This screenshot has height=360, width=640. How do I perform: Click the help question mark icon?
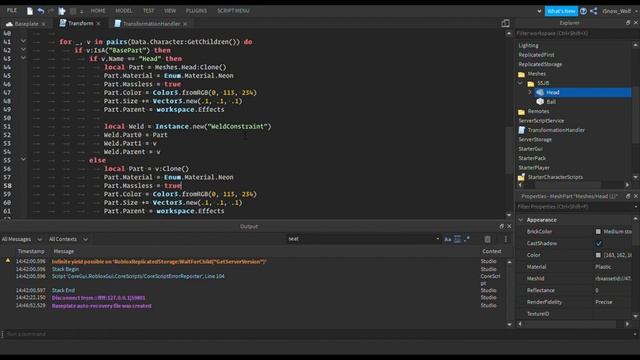pyautogui.click(x=584, y=11)
